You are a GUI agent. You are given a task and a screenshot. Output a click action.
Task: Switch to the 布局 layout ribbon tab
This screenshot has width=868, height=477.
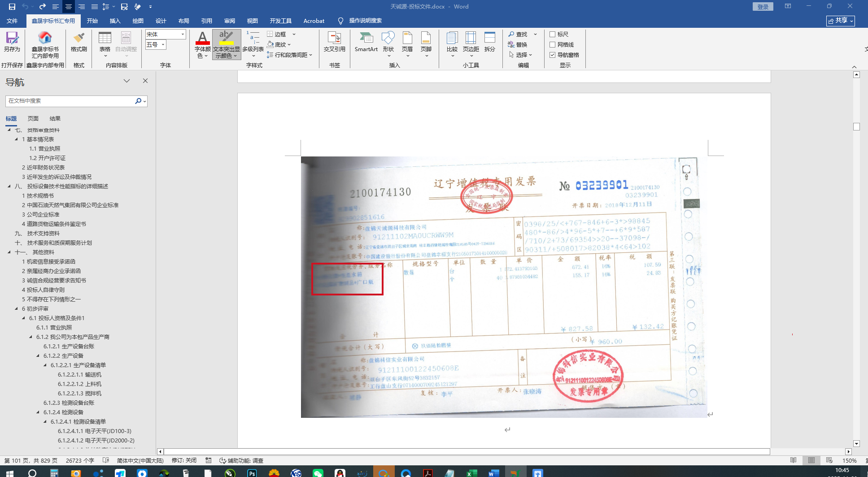(x=184, y=21)
